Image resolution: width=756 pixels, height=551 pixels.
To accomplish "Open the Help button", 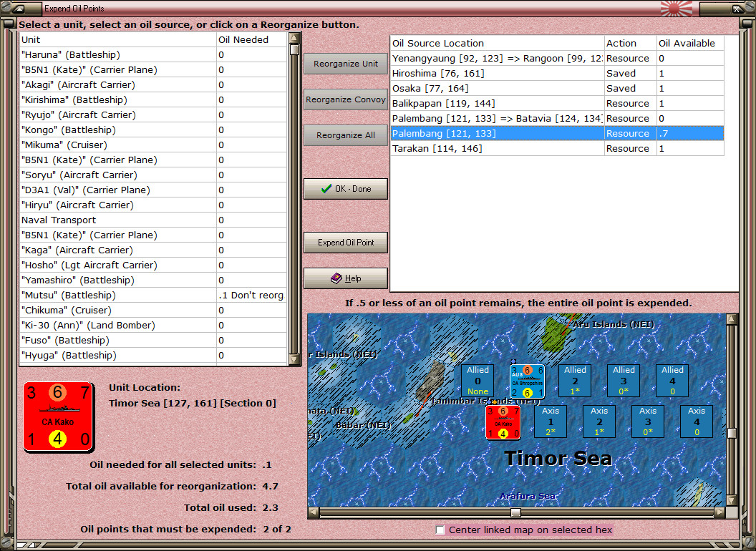I will tap(346, 278).
